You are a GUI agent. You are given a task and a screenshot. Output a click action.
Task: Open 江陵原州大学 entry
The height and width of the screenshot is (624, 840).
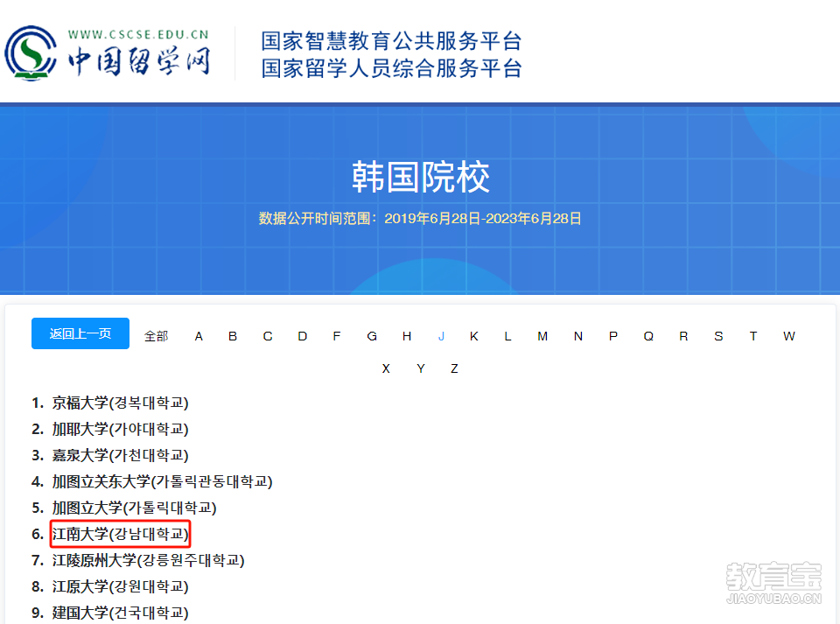[148, 560]
